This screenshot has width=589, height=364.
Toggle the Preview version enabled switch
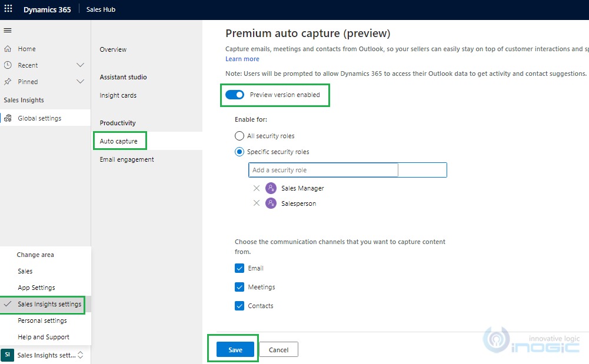pos(235,95)
